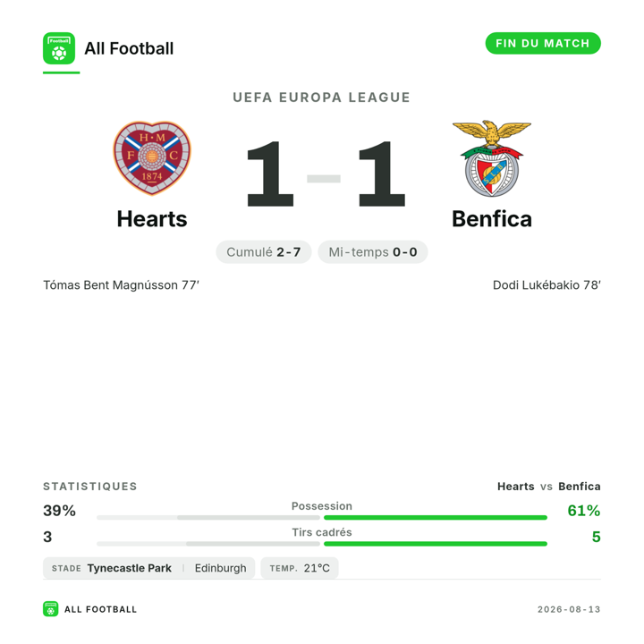The image size is (644, 644).
Task: Open the Mi-temps 0-0 pill
Action: click(373, 251)
